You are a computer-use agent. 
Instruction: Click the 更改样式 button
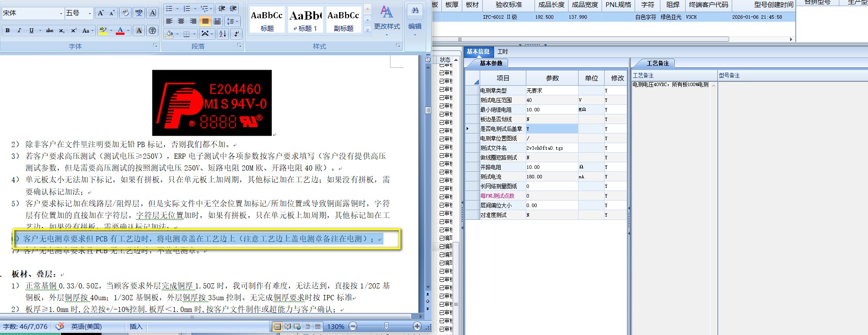[x=387, y=20]
